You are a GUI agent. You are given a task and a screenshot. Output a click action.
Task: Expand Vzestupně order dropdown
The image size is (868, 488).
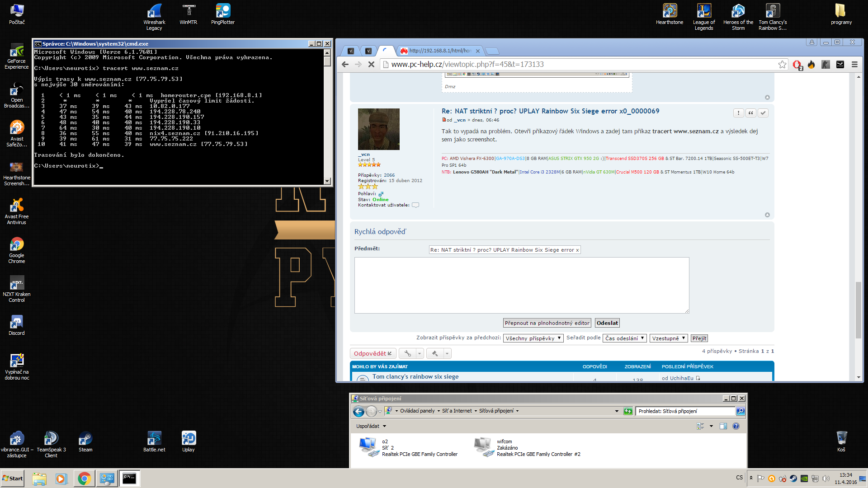669,338
